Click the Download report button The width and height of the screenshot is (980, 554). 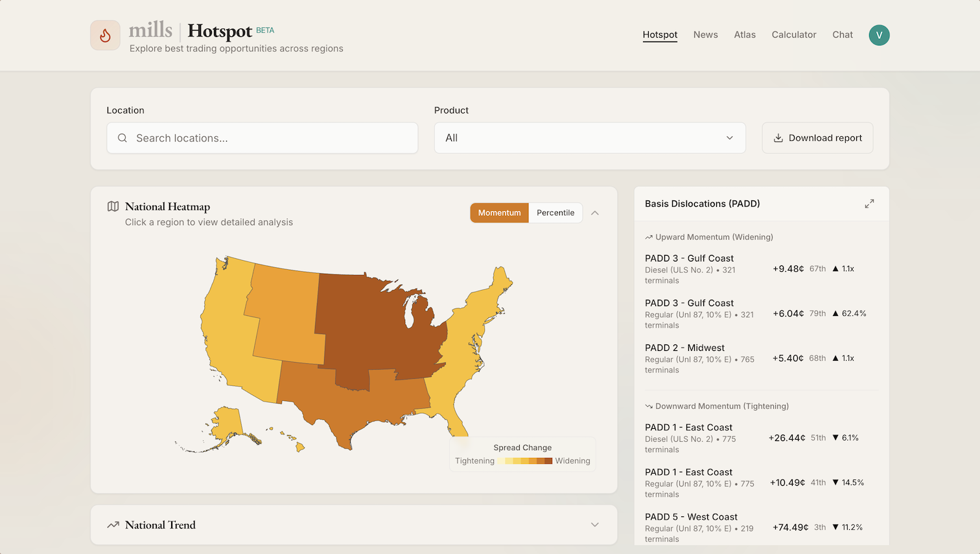(x=817, y=138)
